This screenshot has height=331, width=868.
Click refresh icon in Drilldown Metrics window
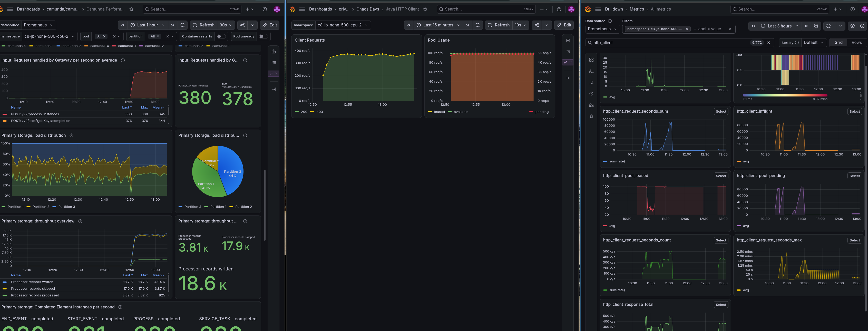(828, 26)
